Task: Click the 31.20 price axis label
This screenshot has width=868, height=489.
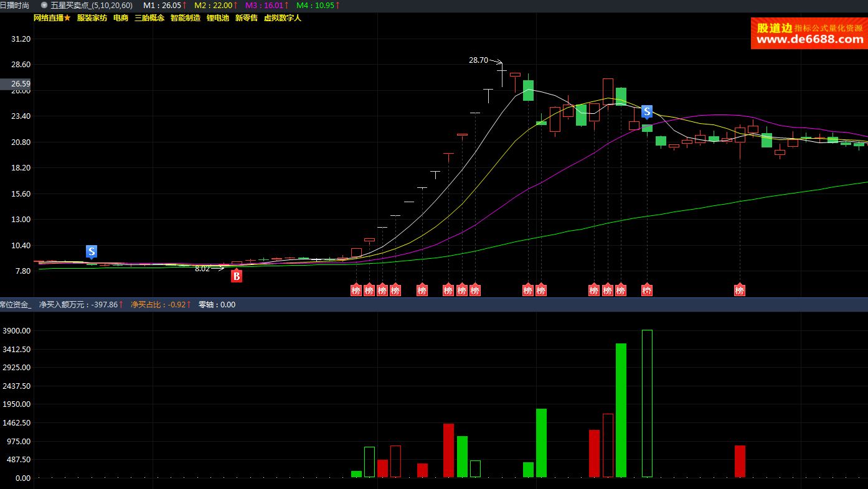Action: (21, 39)
